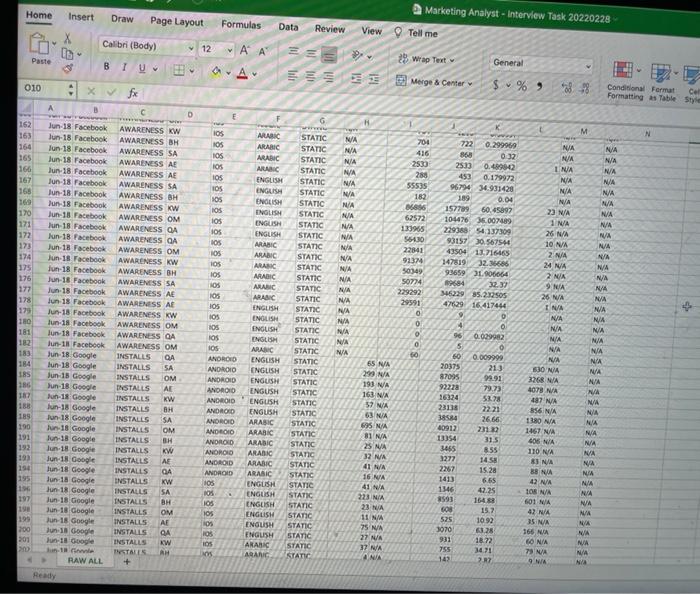
Task: Open the Review ribbon tab
Action: pyautogui.click(x=330, y=29)
